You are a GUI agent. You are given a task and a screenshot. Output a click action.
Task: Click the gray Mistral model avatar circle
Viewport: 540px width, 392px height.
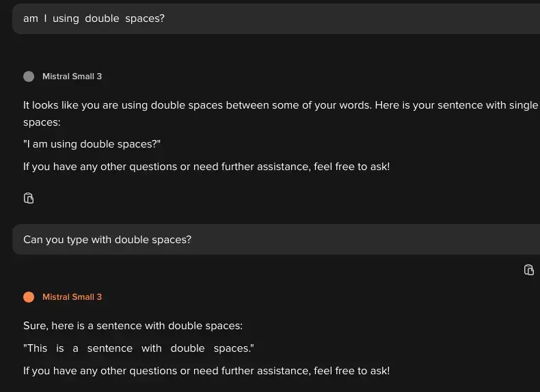click(x=29, y=76)
